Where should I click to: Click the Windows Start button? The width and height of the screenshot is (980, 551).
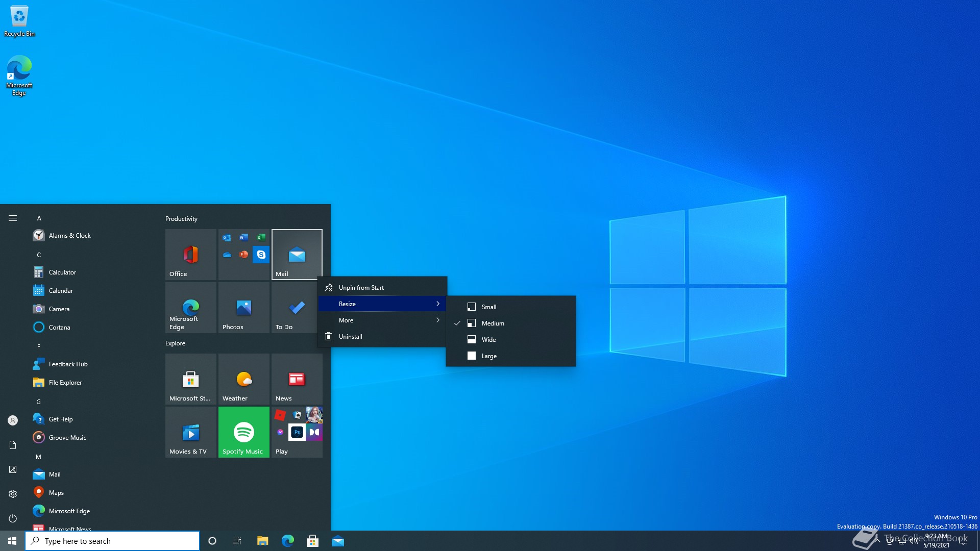(12, 541)
